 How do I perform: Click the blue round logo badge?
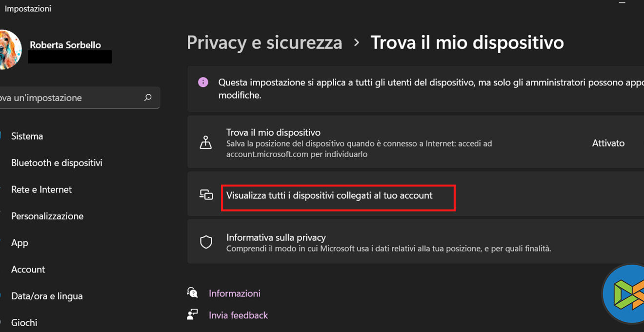point(624,294)
